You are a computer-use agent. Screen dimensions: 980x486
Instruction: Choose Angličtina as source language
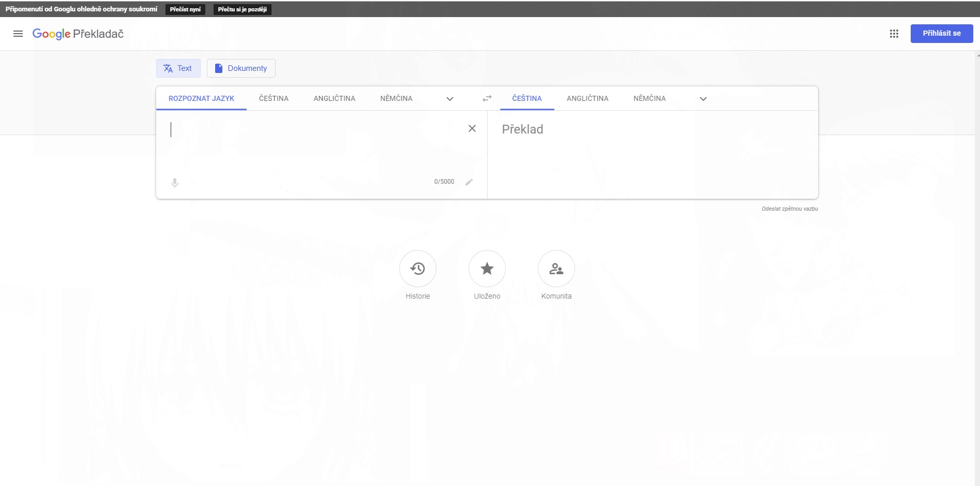click(x=334, y=98)
